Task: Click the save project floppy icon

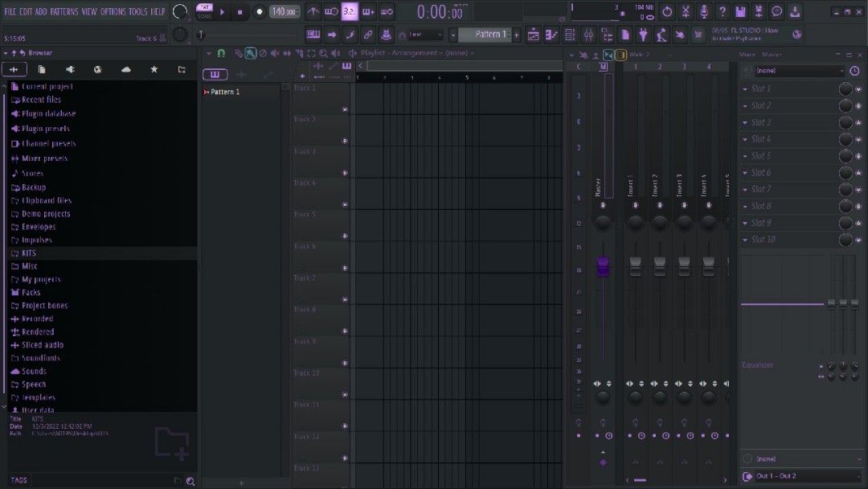Action: pyautogui.click(x=740, y=11)
